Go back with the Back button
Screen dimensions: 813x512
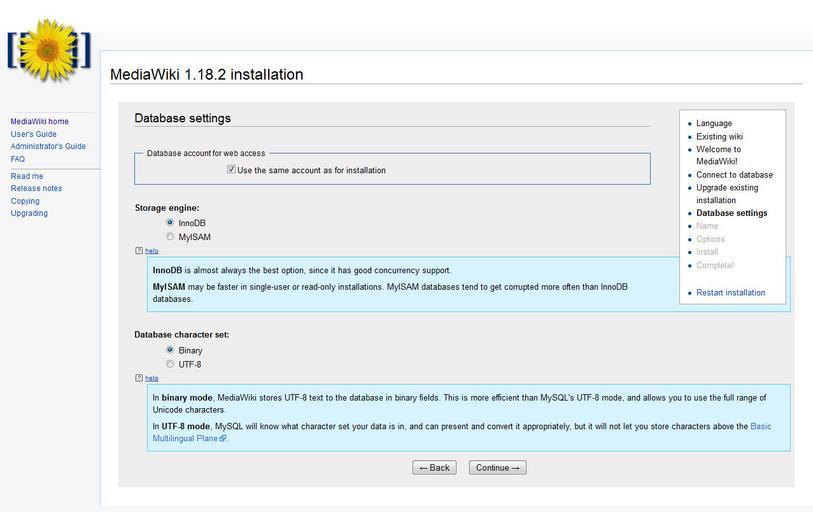point(434,468)
